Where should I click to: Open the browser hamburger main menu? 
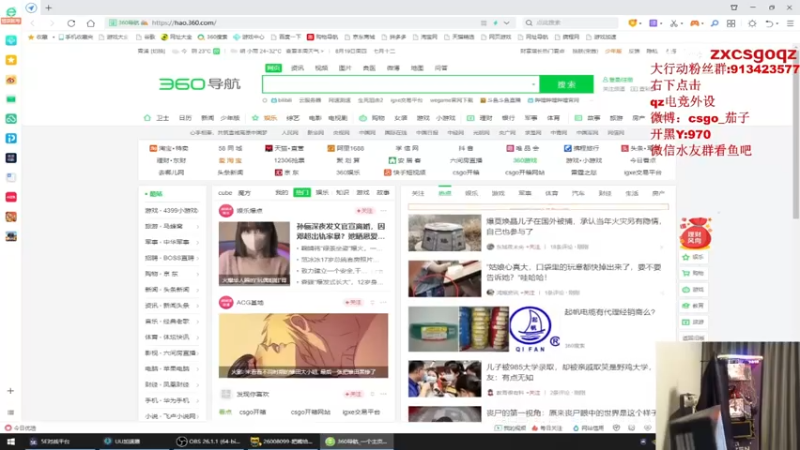[790, 23]
